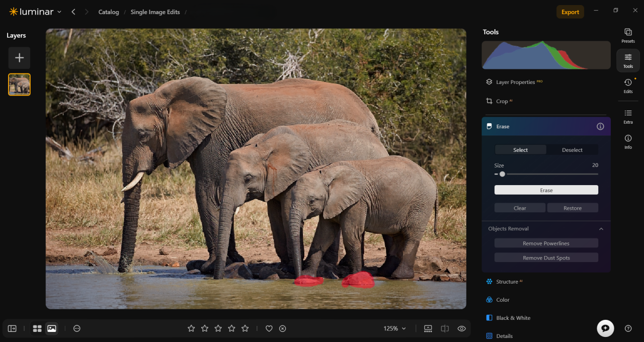Open Single Image Edits breadcrumb
Screen dimensions: 644x342
point(155,12)
